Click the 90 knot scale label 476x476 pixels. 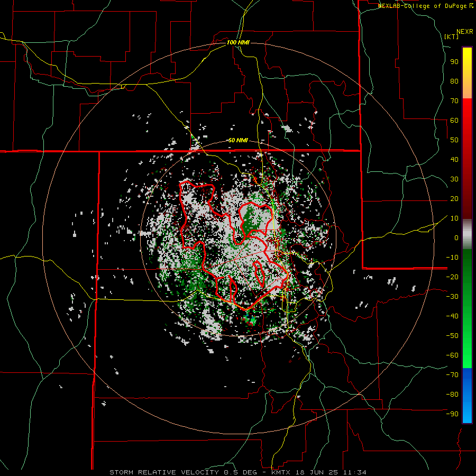pyautogui.click(x=454, y=62)
